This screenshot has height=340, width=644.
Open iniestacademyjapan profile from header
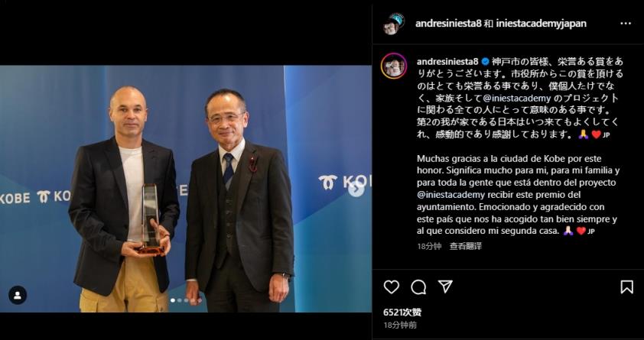541,24
